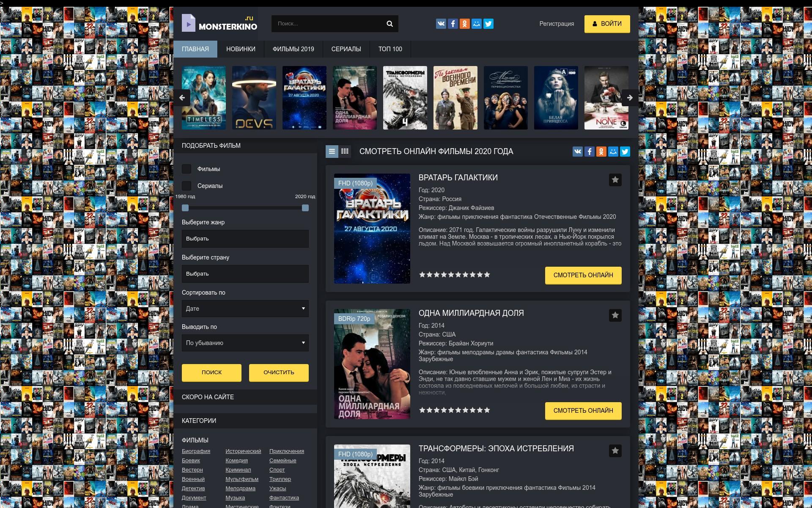812x508 pixels.
Task: Open VK link in the header
Action: point(441,24)
